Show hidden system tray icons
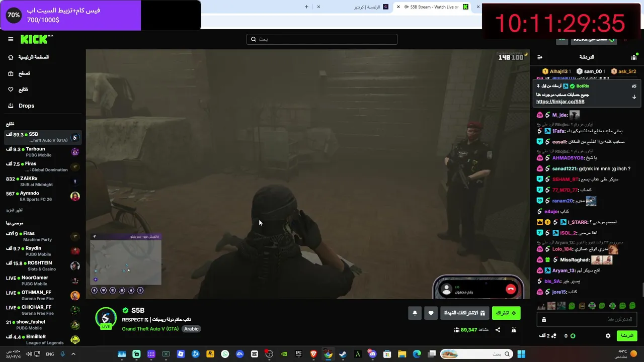This screenshot has width=644, height=362. pyautogui.click(x=73, y=354)
